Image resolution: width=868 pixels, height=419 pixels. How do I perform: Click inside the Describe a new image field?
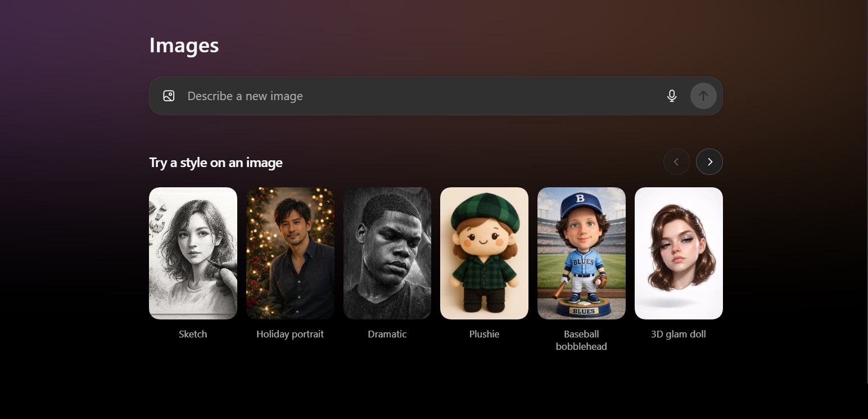click(x=394, y=96)
